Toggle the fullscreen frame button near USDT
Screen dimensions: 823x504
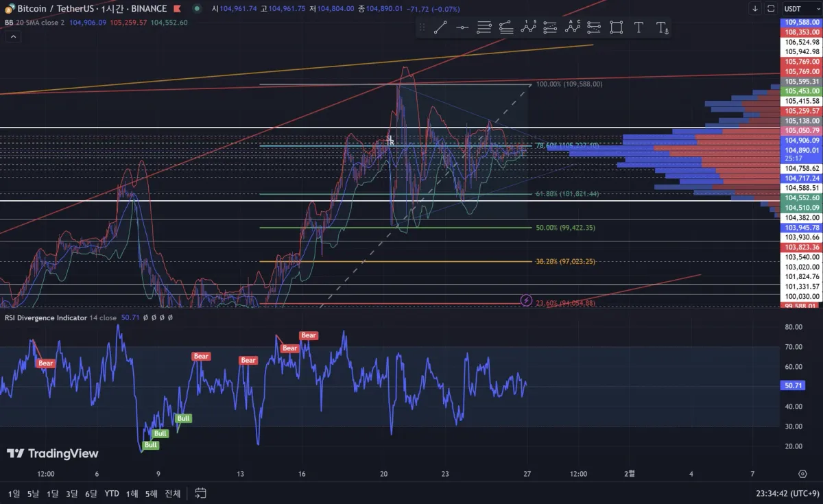(x=771, y=8)
